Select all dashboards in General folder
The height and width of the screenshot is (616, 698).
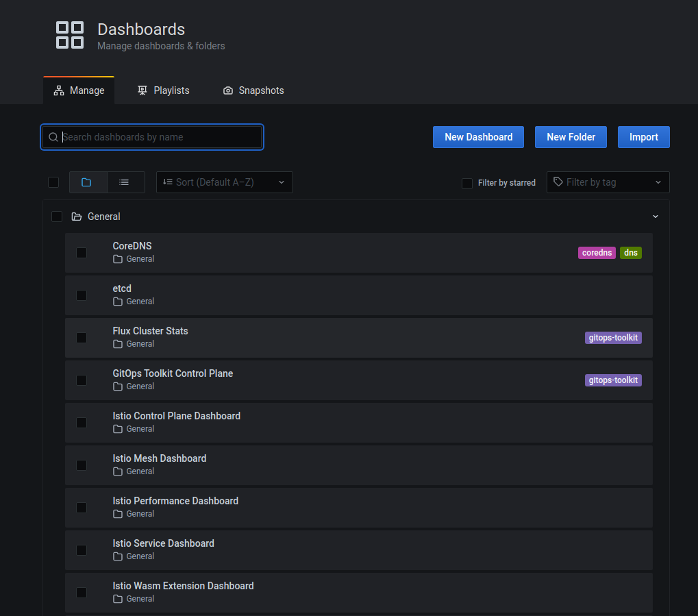[x=57, y=216]
